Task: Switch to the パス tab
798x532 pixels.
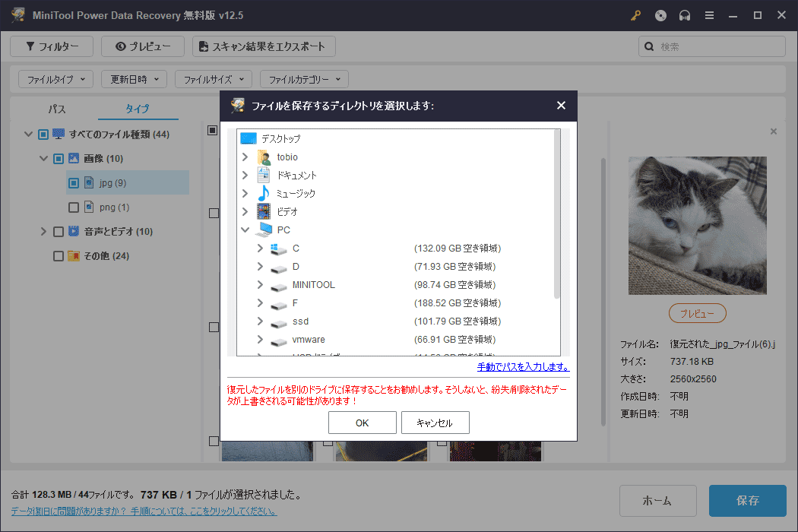Action: (57, 109)
